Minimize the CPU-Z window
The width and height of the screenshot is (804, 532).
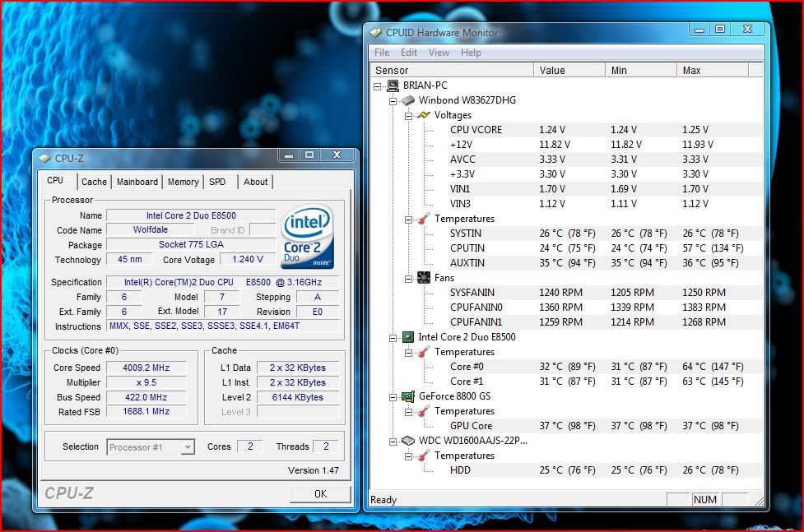[x=289, y=155]
